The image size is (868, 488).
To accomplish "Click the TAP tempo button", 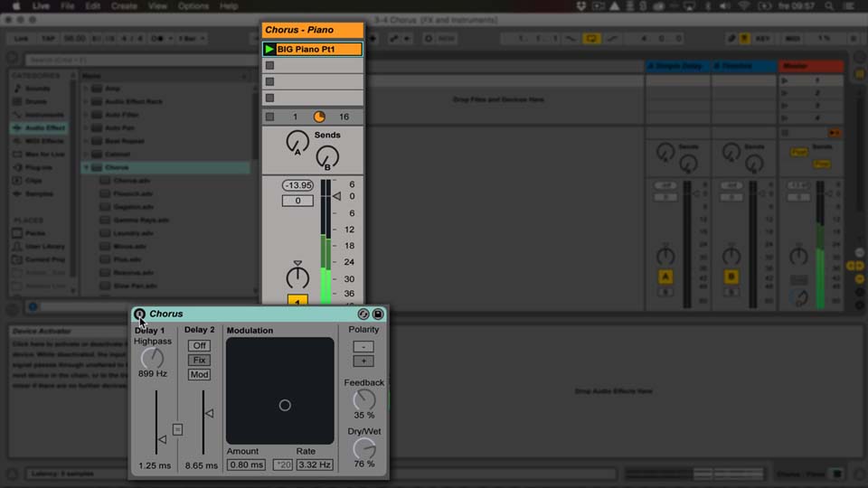I will pos(48,38).
